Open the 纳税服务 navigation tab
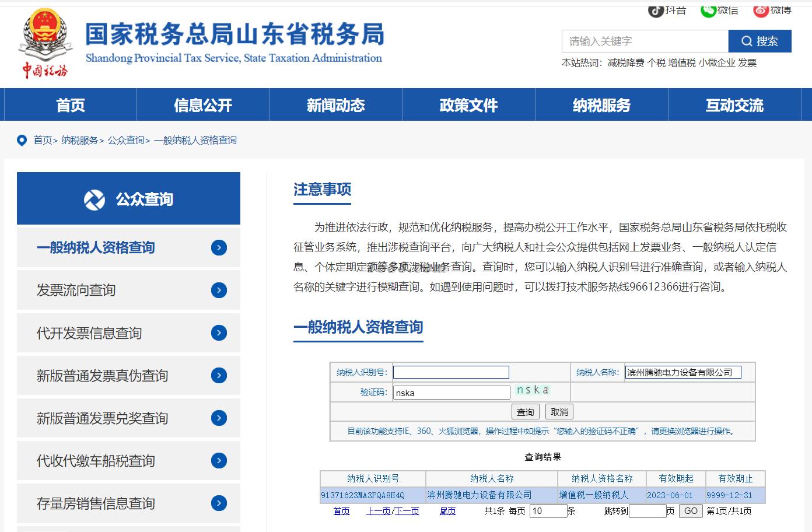812x532 pixels. coord(602,105)
